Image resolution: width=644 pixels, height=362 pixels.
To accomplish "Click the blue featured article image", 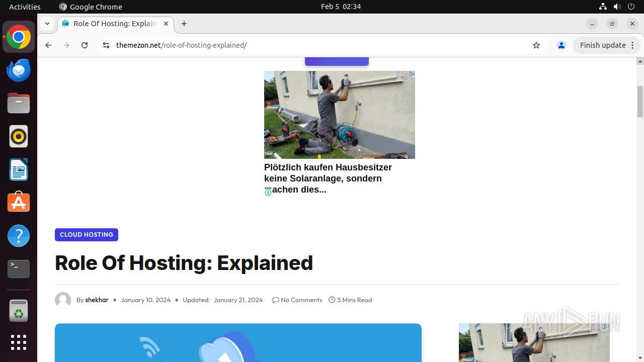I will pyautogui.click(x=238, y=342).
